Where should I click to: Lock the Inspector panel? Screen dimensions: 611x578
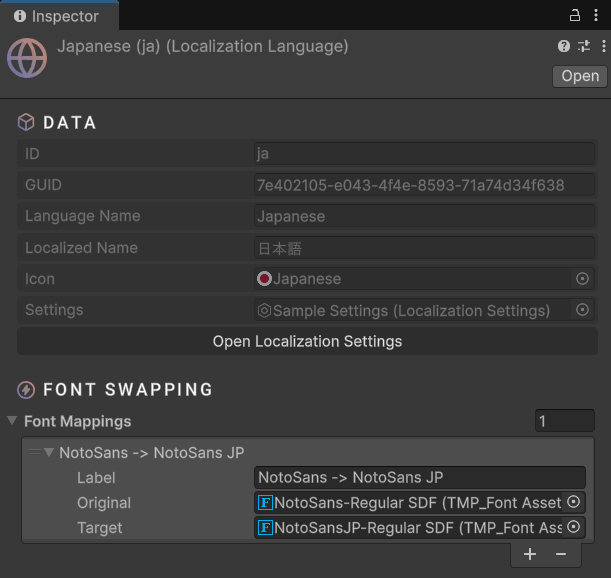coord(574,16)
